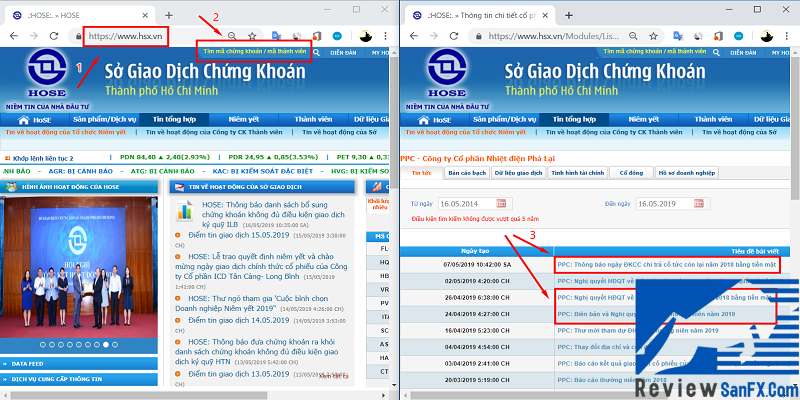
Task: Switch to the 'Cổ đông' tab
Action: coord(632,173)
